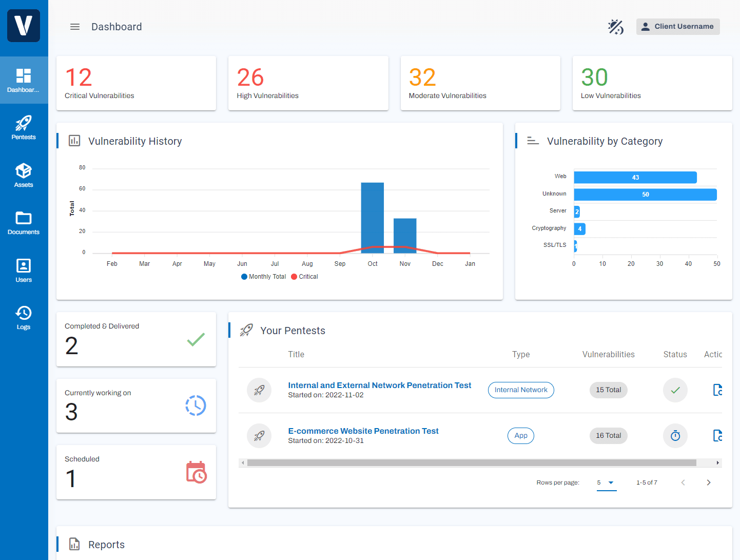This screenshot has width=740, height=560.
Task: Switch the dark/light theme mode
Action: click(x=615, y=27)
